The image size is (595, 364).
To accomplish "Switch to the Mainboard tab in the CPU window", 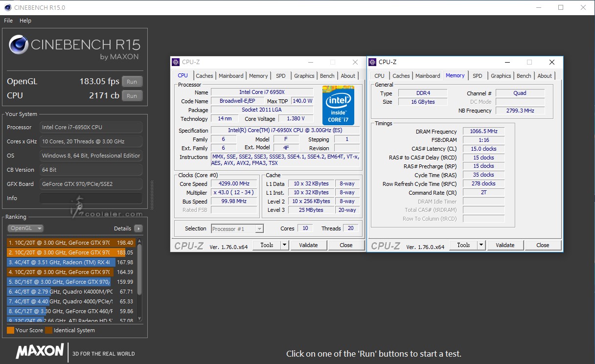I will (x=231, y=76).
